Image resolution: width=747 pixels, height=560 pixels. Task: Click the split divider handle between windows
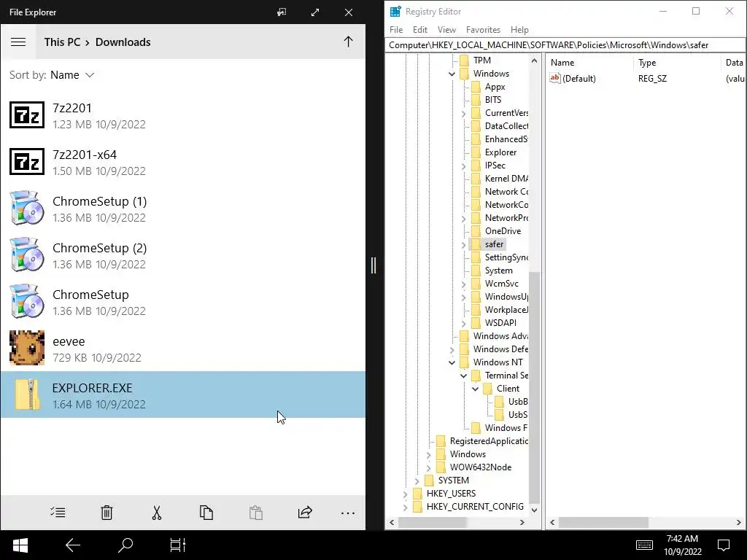pos(373,265)
